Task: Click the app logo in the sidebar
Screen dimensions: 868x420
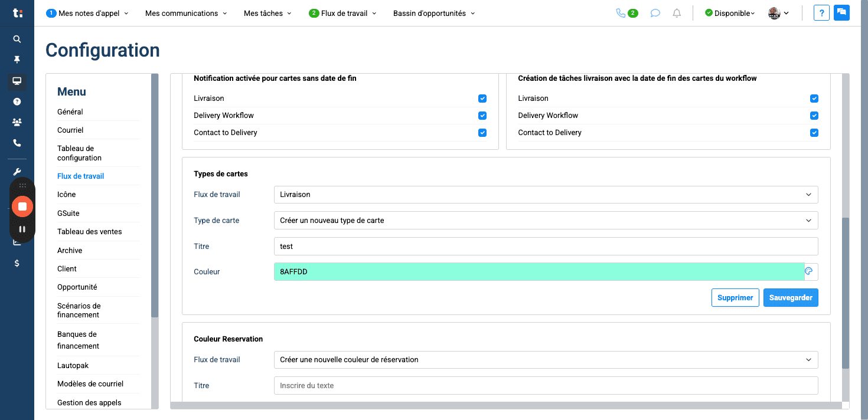Action: point(17,13)
